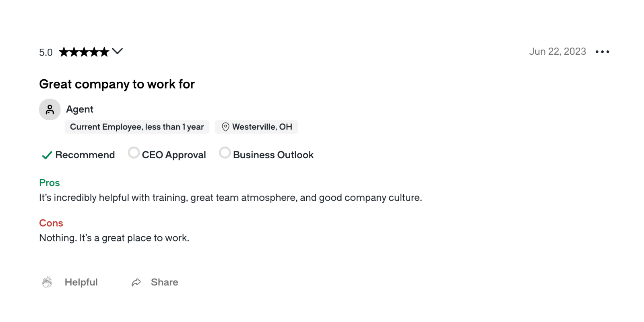This screenshot has width=644, height=322.
Task: Click the high-five Helpful icon
Action: click(47, 282)
